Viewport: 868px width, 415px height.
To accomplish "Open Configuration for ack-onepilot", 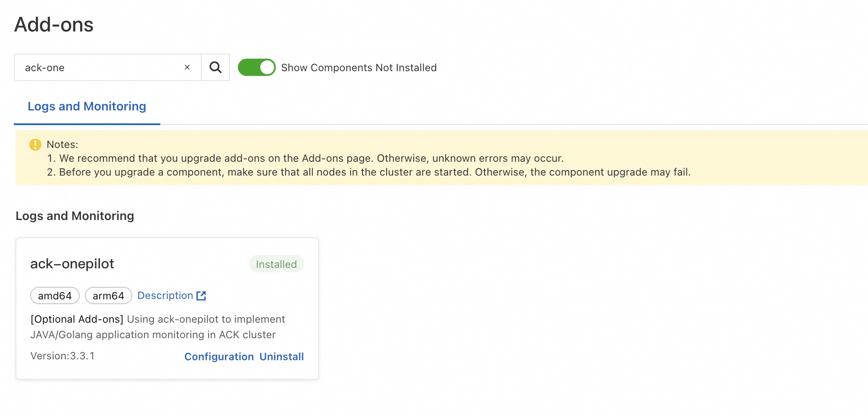I will [x=219, y=357].
